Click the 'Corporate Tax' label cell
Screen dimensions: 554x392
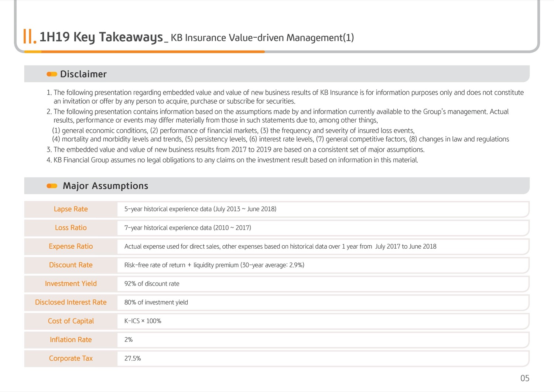71,358
